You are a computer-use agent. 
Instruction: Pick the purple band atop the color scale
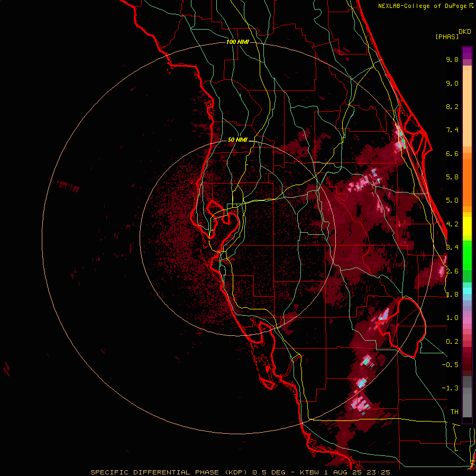pyautogui.click(x=467, y=53)
